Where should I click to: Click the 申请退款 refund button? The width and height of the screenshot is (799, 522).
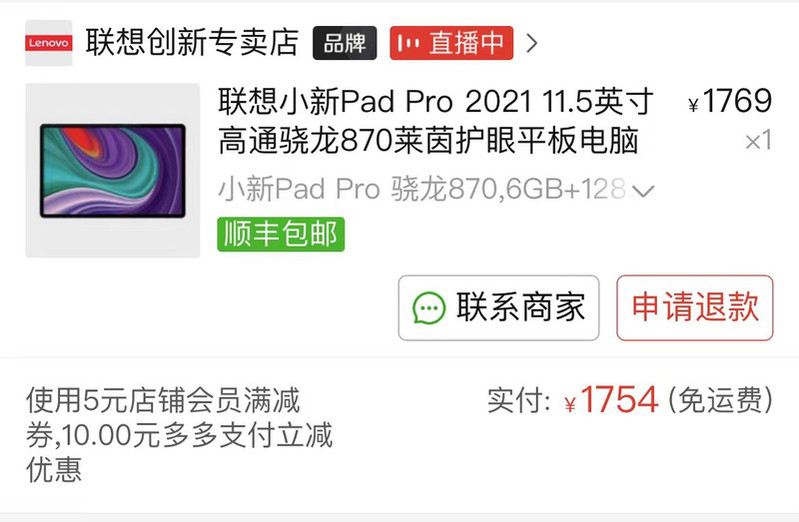(x=695, y=308)
